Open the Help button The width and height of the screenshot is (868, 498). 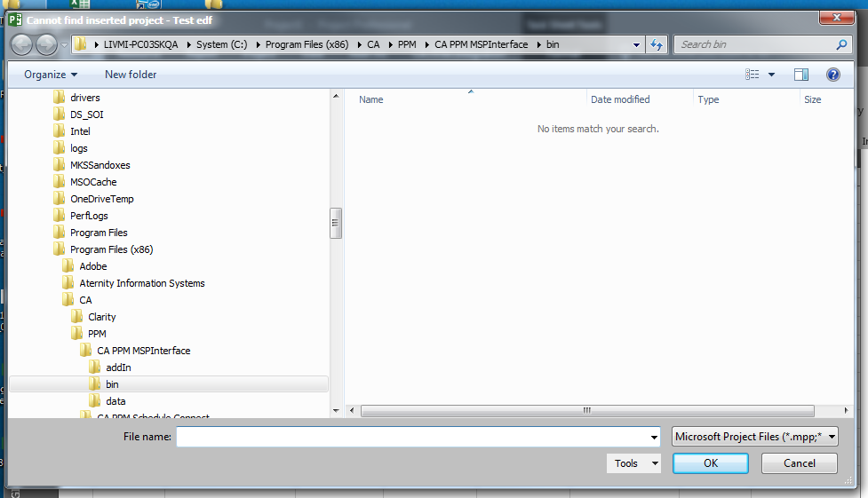pos(832,75)
